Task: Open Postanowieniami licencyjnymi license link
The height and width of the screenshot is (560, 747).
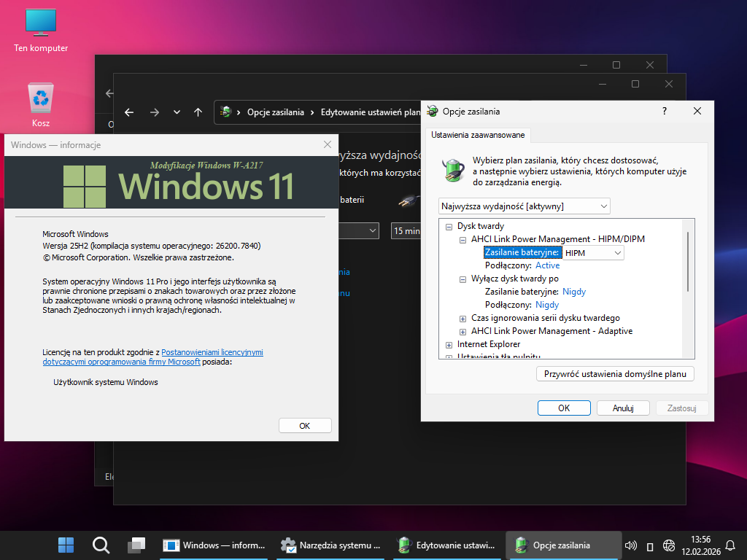Action: pos(212,352)
